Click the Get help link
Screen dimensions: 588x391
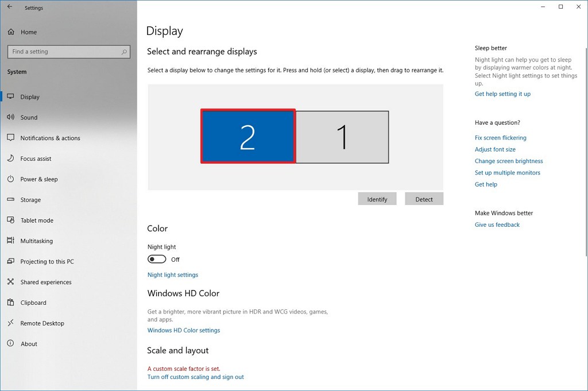click(486, 184)
